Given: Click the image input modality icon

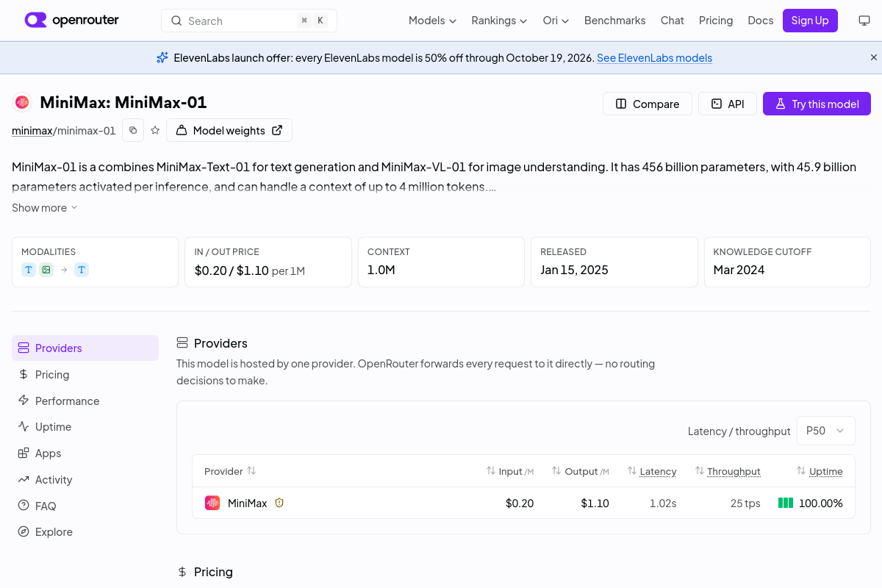Looking at the screenshot, I should pos(46,270).
